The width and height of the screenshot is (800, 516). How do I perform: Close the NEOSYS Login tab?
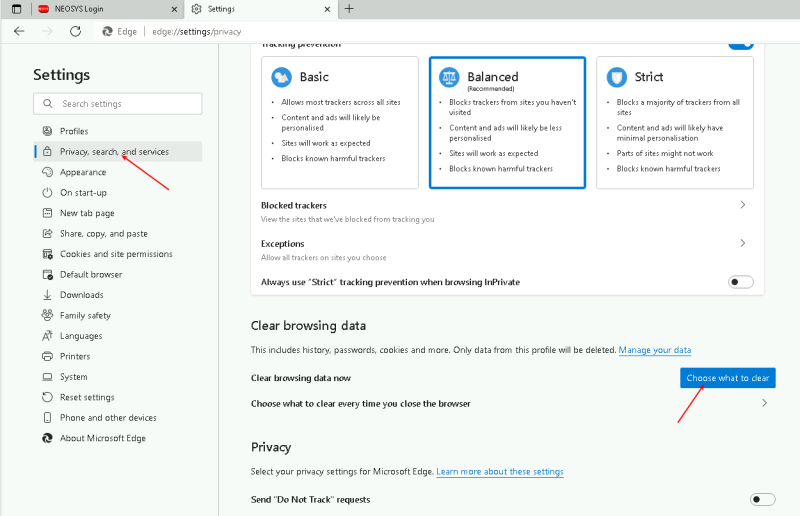(x=174, y=9)
